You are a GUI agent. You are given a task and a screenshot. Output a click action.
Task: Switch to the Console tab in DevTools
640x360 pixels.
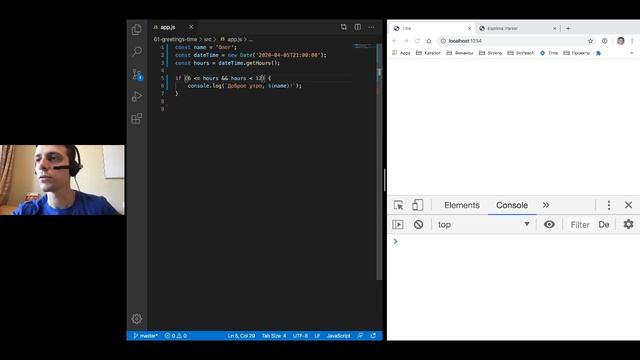click(x=512, y=205)
